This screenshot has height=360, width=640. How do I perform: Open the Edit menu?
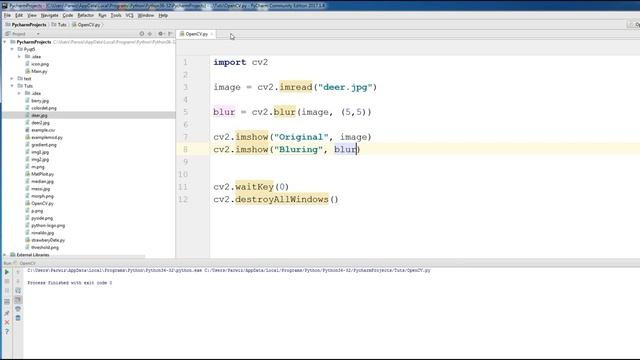point(19,16)
